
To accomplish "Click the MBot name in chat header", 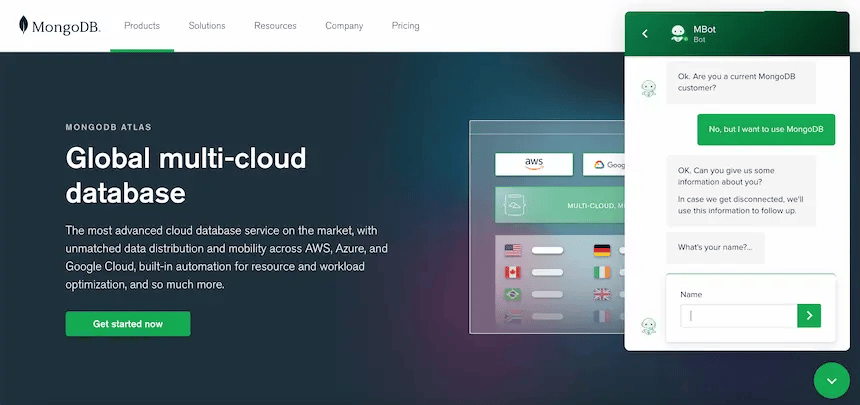I will coord(704,29).
